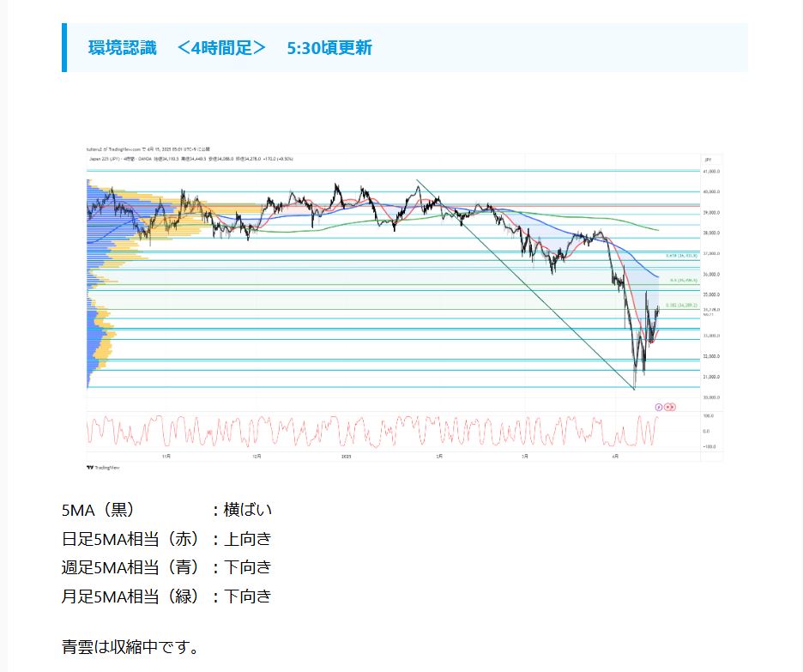This screenshot has width=803, height=672.
Task: Click the 日足5MA相当（赤） label
Action: click(130, 539)
